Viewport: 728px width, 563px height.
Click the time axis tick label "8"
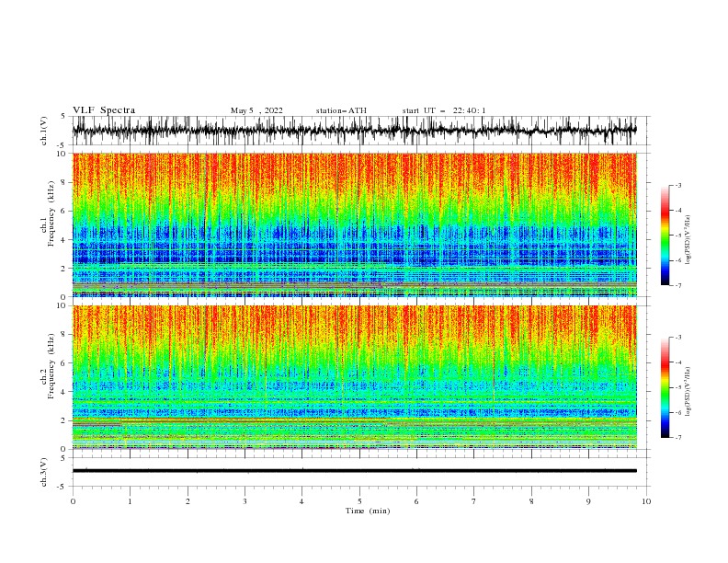tap(531, 501)
